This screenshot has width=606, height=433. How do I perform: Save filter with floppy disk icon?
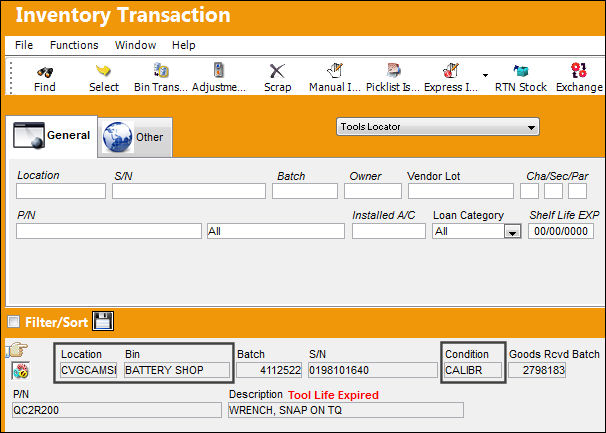click(103, 321)
